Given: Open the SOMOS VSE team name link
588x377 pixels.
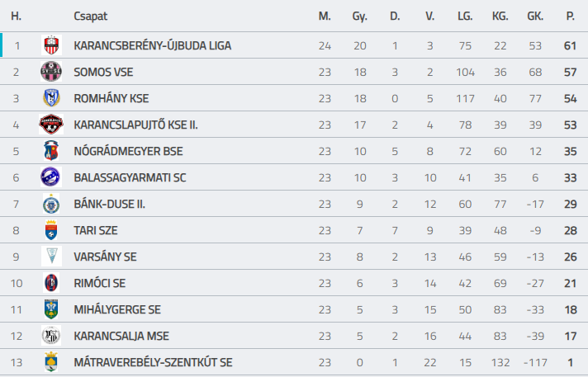Looking at the screenshot, I should click(x=103, y=72).
